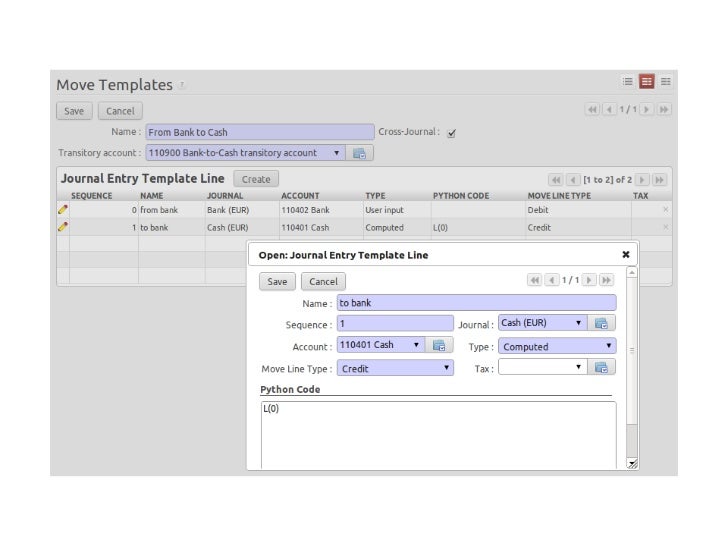Click the dialog Name field 'to bank'
Image resolution: width=728 pixels, height=546 pixels.
point(476,303)
